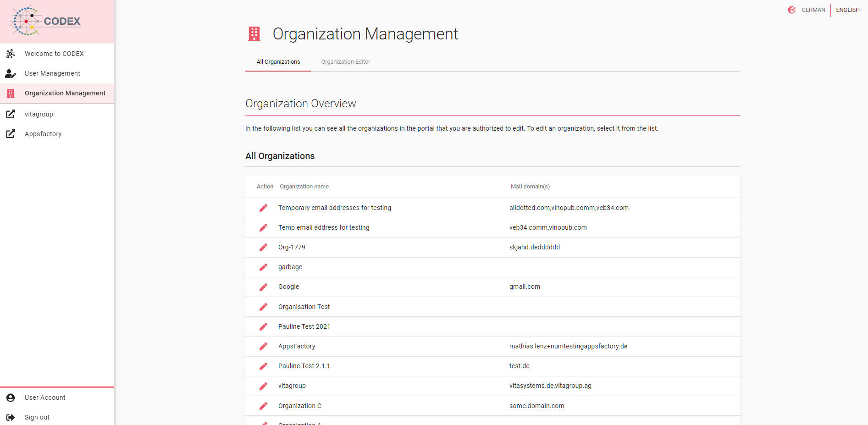The width and height of the screenshot is (868, 425).
Task: Click pencil icon for Pauline Test 2021
Action: 263,326
